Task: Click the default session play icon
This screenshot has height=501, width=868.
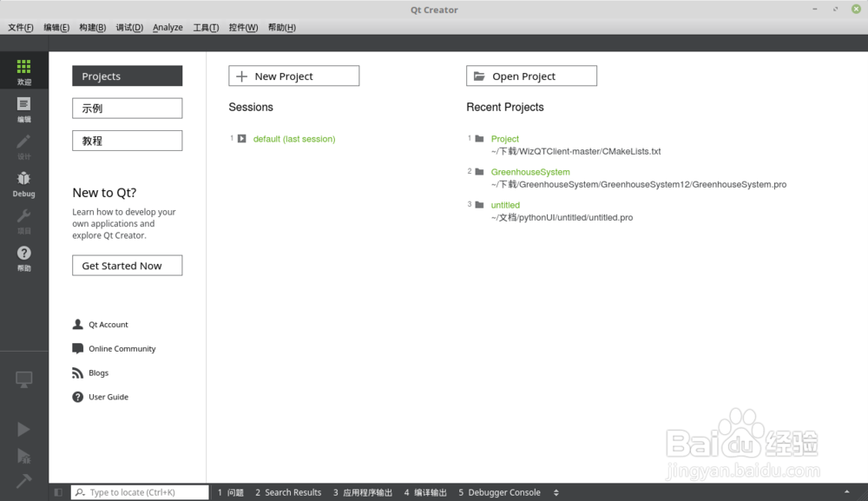Action: click(x=242, y=138)
